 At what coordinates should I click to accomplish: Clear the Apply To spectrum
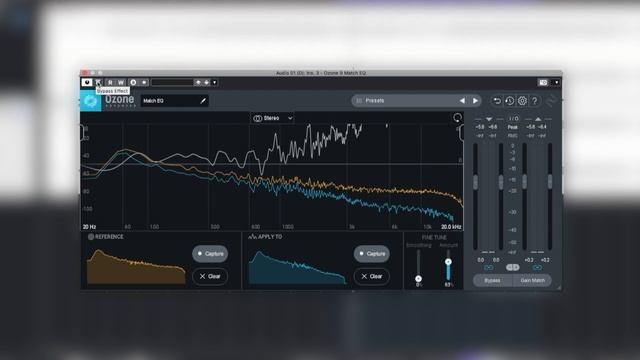tap(371, 276)
